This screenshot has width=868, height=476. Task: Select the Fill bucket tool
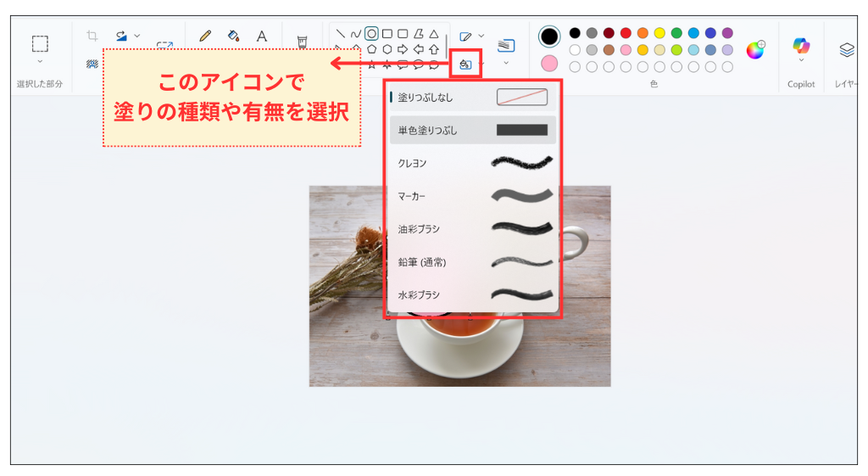[233, 36]
